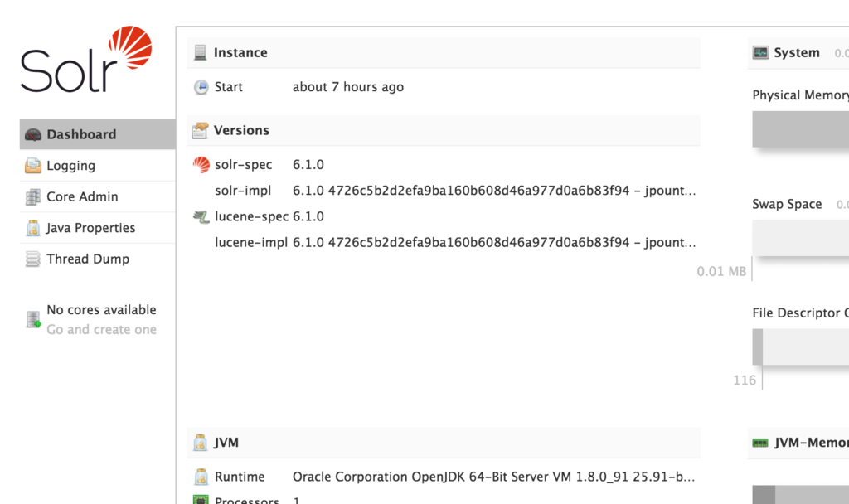
Task: Click the JVM-Memory usage bar
Action: click(800, 494)
